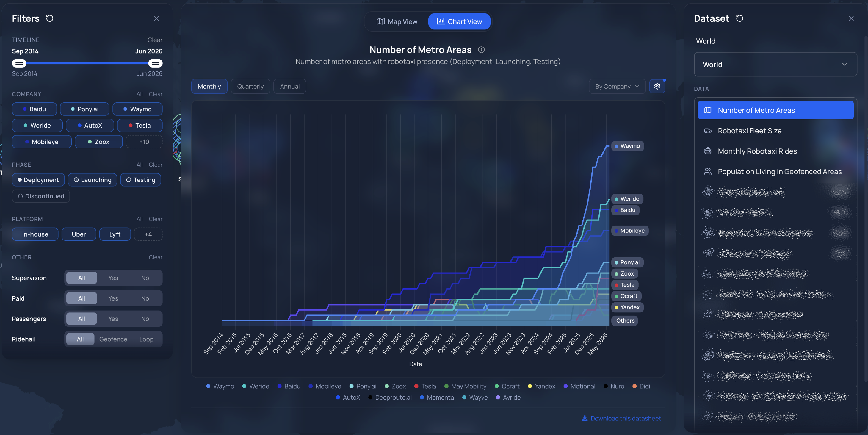Toggle the Pony.ai company filter
This screenshot has height=435, width=868.
point(84,109)
